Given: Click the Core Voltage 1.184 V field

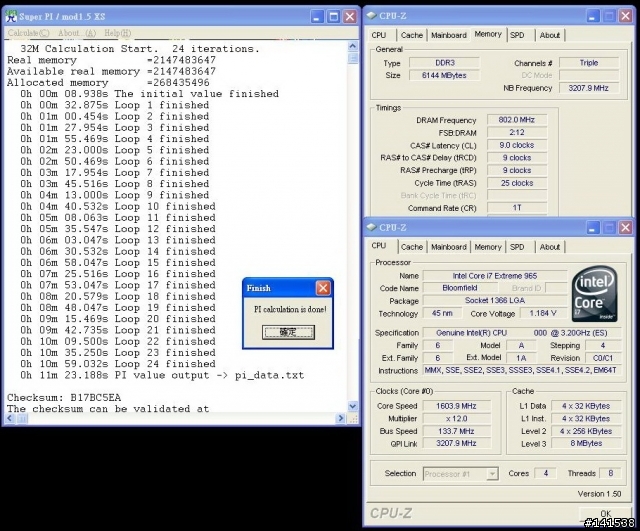Looking at the screenshot, I should click(x=543, y=313).
